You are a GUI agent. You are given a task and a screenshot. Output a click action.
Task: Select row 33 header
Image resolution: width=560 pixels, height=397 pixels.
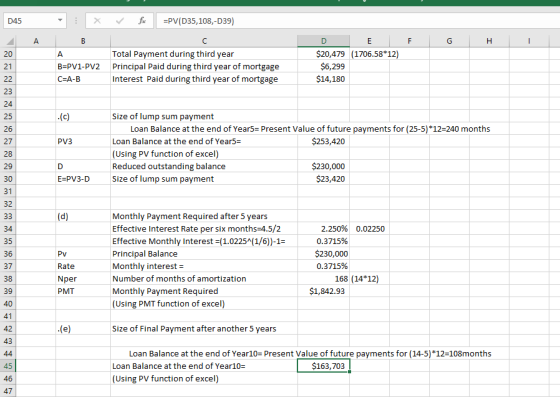click(x=8, y=216)
